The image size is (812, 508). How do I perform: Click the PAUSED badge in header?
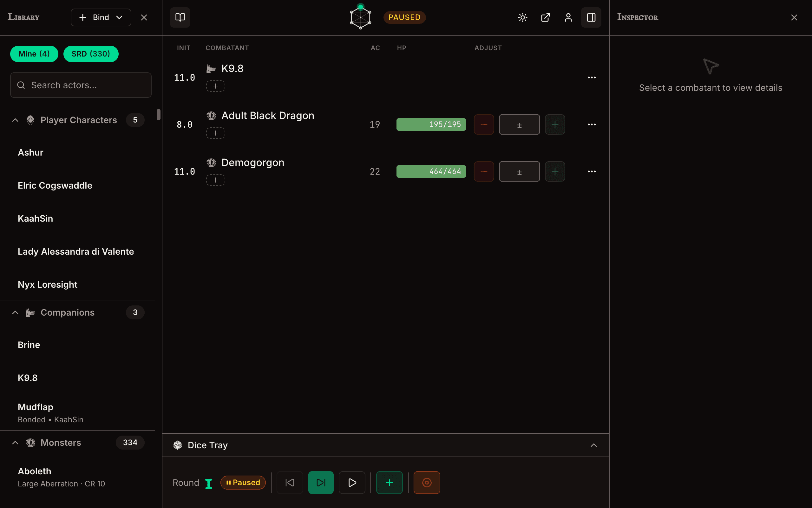(404, 17)
